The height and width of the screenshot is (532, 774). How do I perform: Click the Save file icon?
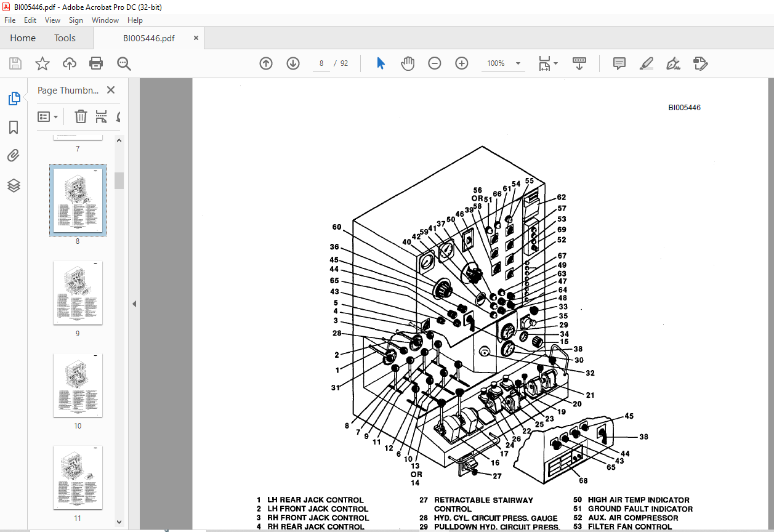(x=15, y=63)
